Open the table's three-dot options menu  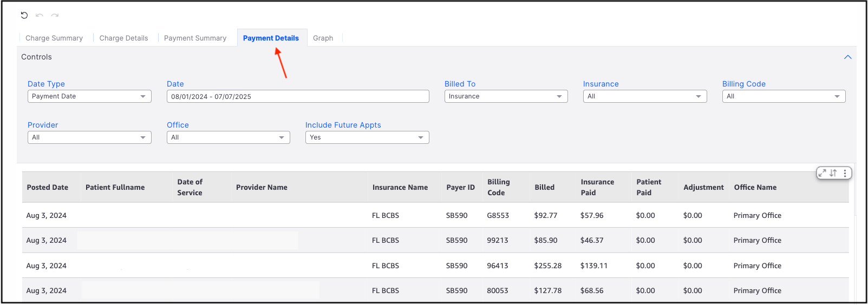pos(845,173)
